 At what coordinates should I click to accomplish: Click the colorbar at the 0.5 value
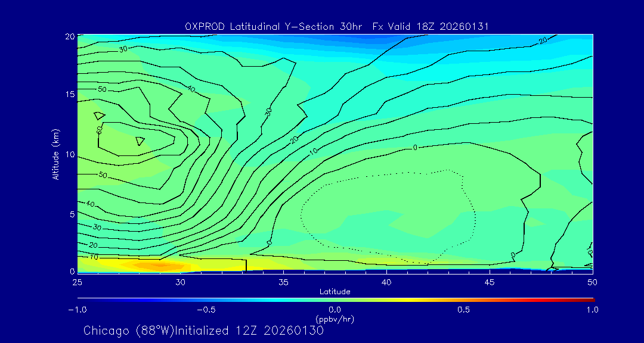pyautogui.click(x=464, y=299)
